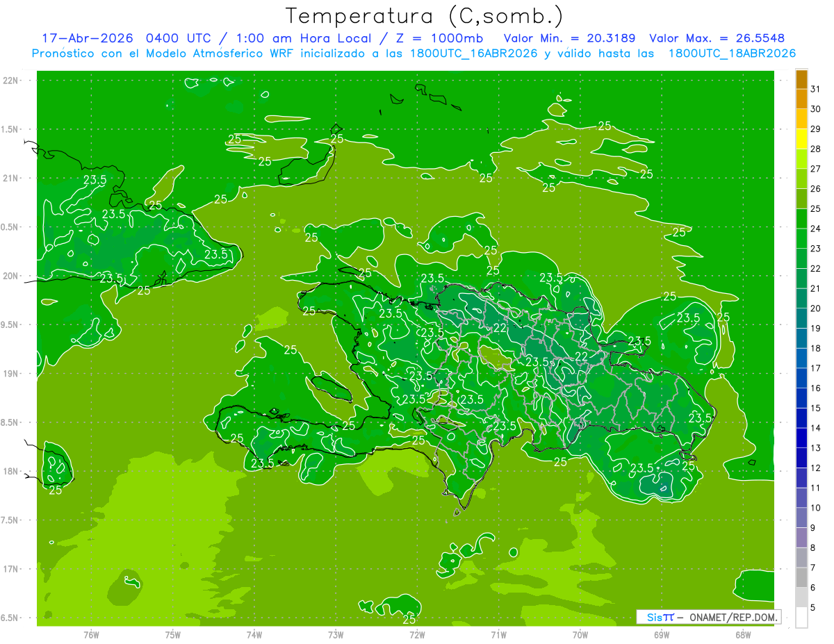
Task: Click the 68W longitude axis label
Action: tap(742, 634)
